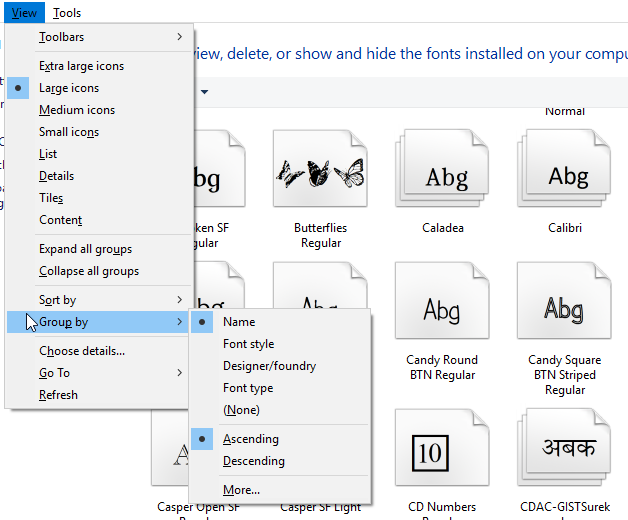
Task: Group fonts by Name
Action: (280, 322)
